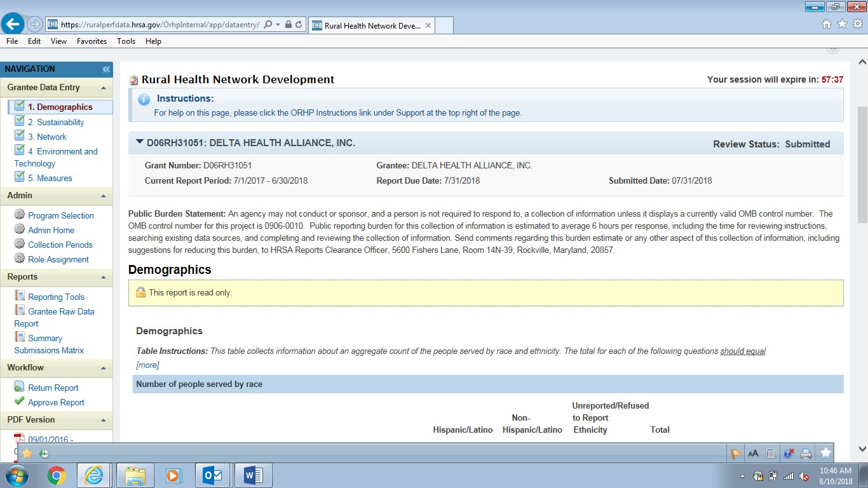Open the Collection Periods link
Image resolution: width=868 pixels, height=488 pixels.
60,245
